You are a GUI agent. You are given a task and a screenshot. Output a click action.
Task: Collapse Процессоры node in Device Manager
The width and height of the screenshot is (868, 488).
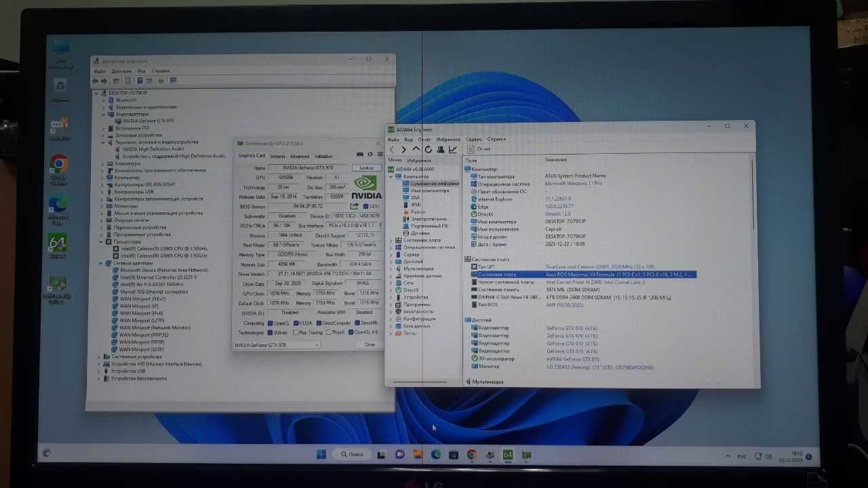click(101, 241)
